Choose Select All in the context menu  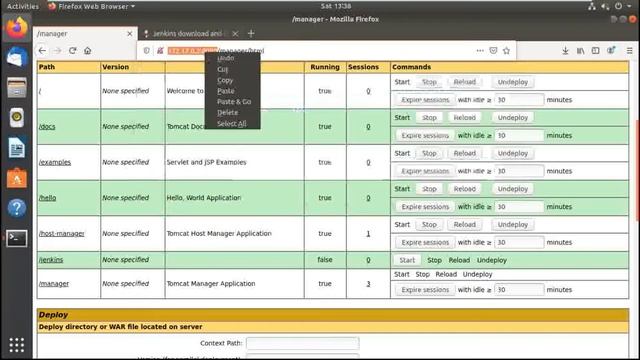[x=231, y=123]
